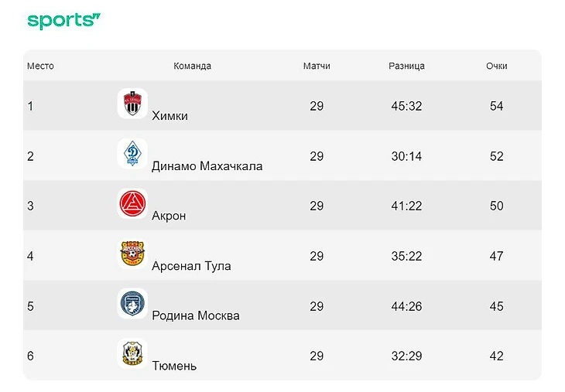565x392 pixels.
Task: Click the Родина Москва club logo
Action: (132, 304)
